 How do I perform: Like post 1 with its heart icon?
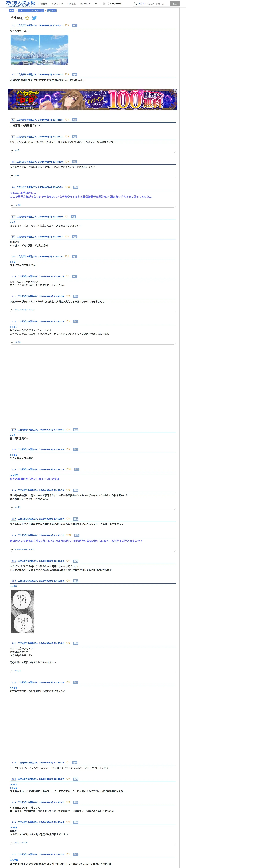tap(66, 25)
